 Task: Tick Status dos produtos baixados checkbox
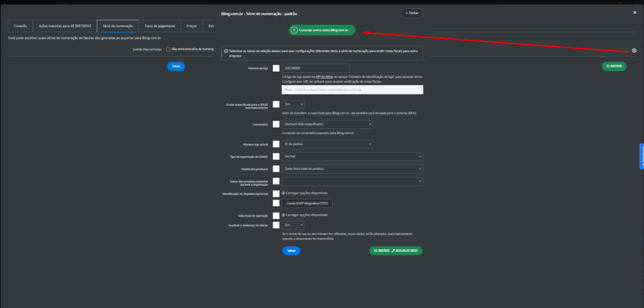coord(276,181)
